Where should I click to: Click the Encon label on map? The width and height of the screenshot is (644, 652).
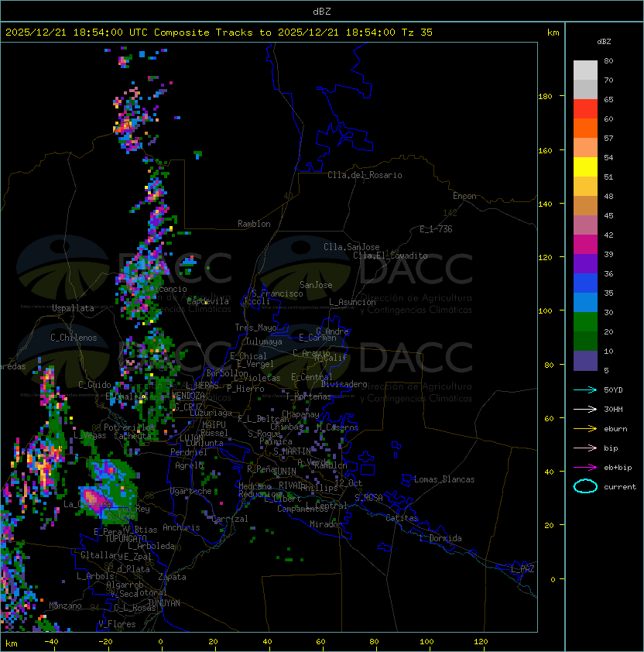pyautogui.click(x=464, y=196)
